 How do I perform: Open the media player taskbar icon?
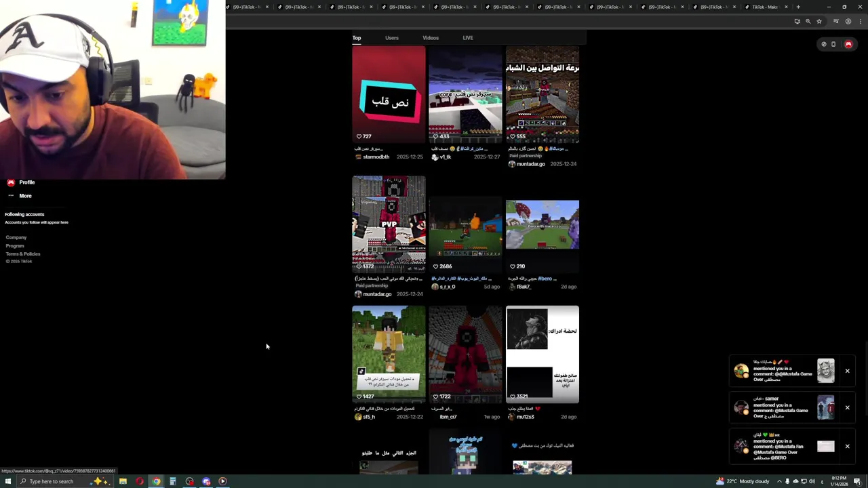pyautogui.click(x=222, y=481)
